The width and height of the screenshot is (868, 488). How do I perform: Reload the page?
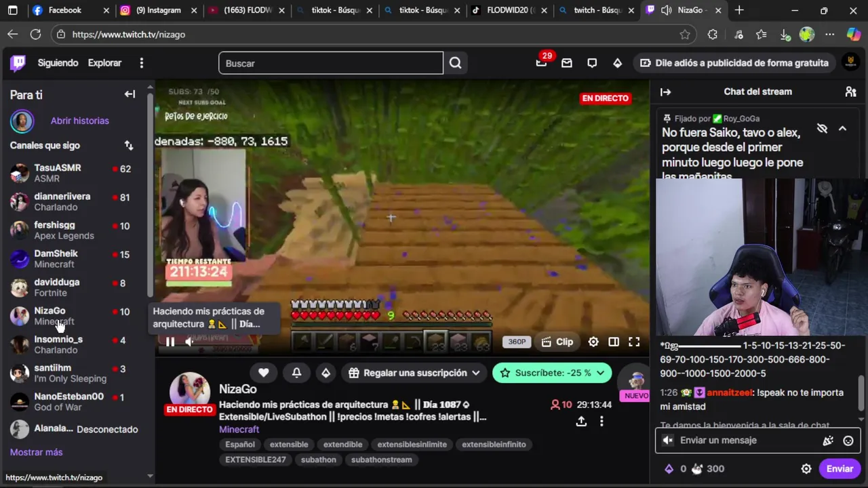35,34
